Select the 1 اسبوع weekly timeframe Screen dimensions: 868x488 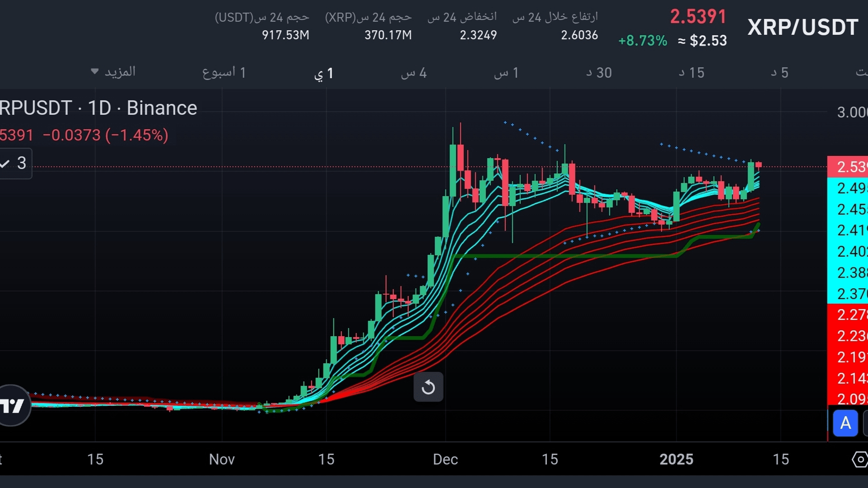click(224, 72)
